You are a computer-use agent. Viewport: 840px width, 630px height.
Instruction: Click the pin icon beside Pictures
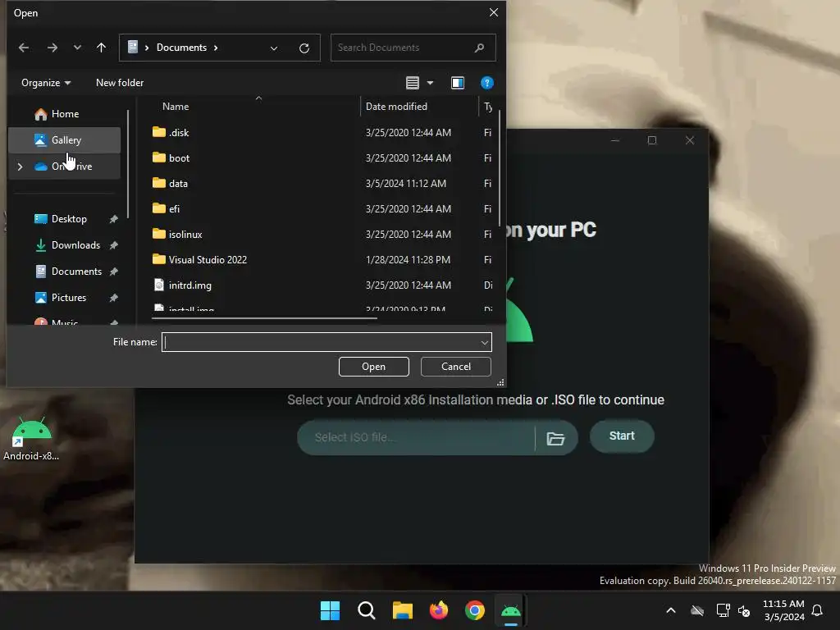[113, 298]
